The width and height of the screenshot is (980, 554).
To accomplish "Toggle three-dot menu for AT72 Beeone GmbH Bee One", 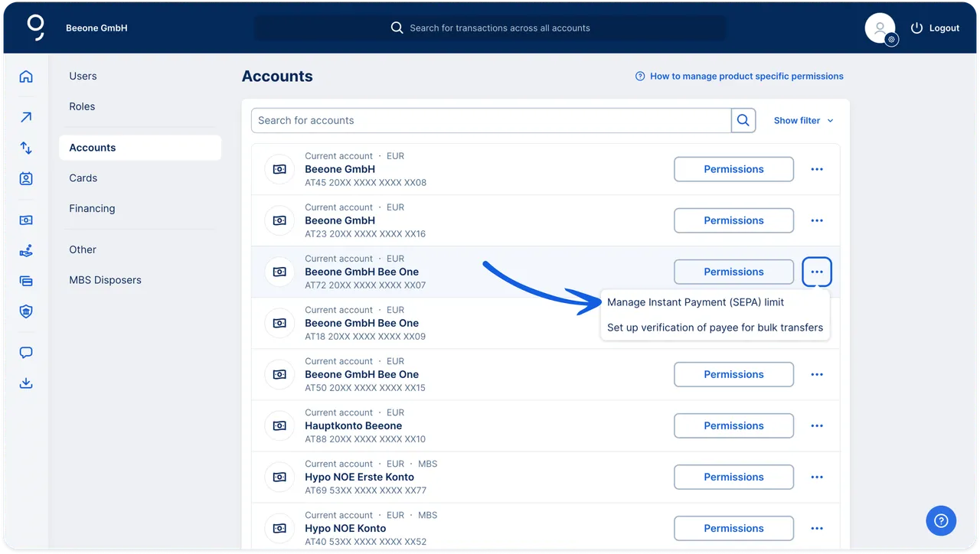I will 817,272.
